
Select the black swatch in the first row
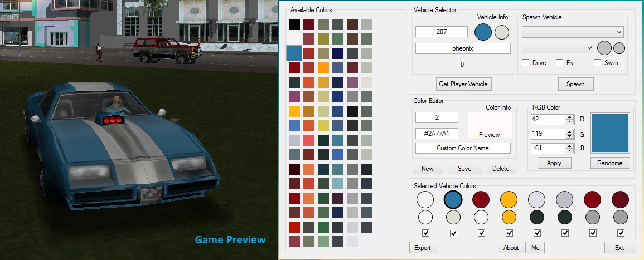[x=294, y=24]
